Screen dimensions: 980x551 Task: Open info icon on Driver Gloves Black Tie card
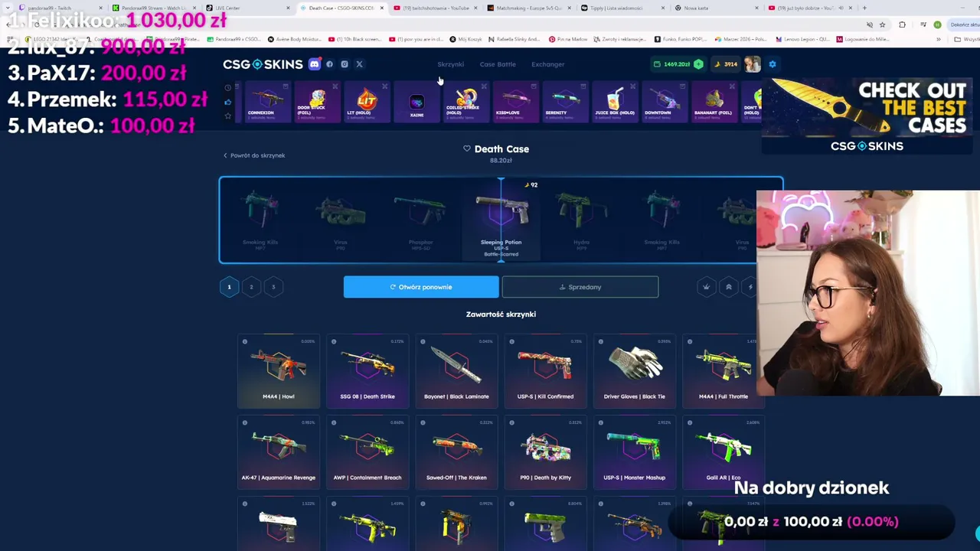tap(600, 341)
